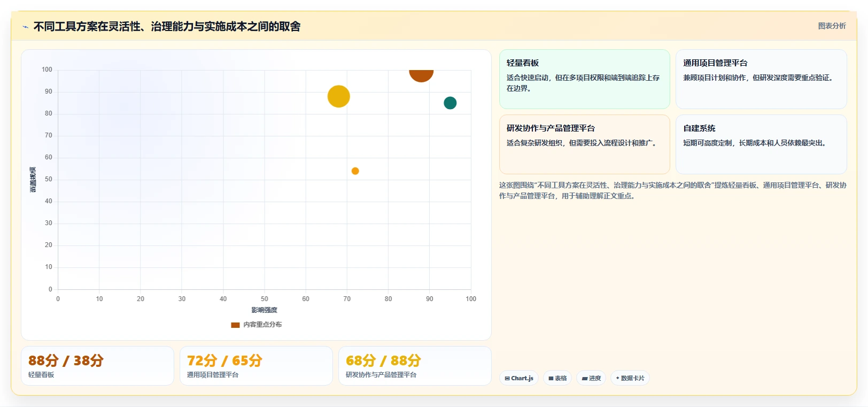Click the summary paragraph starting 这张图围绕
The height and width of the screenshot is (407, 868).
pos(672,190)
